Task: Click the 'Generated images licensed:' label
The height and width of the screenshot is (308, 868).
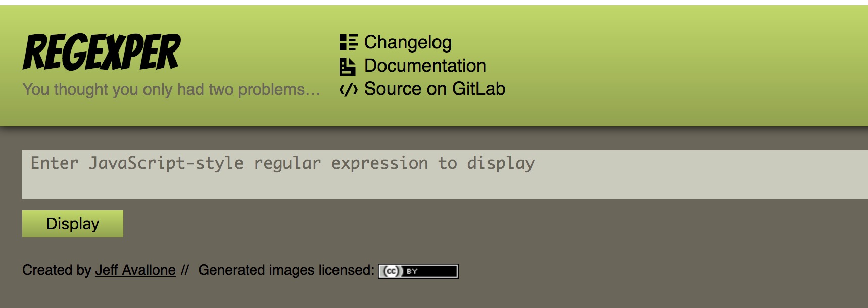Action: click(286, 270)
